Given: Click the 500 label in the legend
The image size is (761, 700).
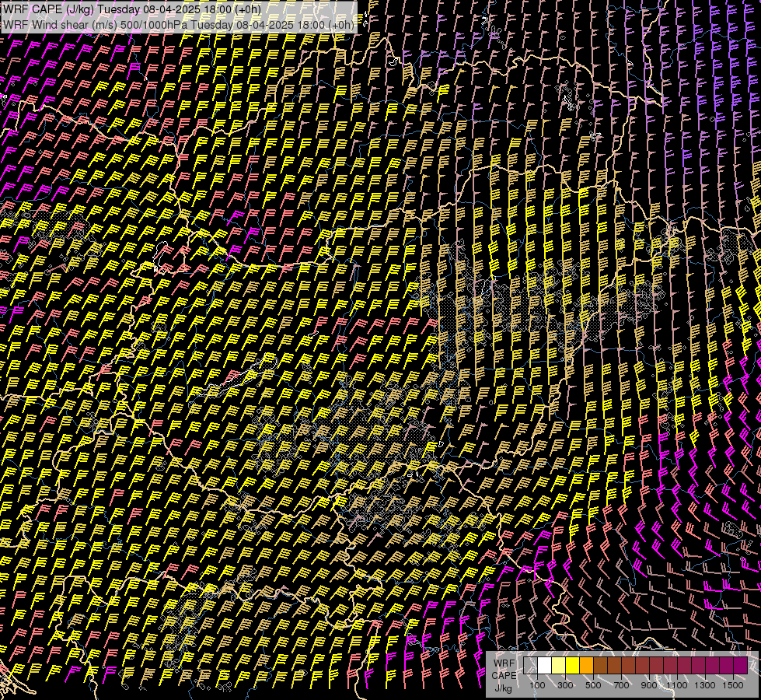Looking at the screenshot, I should (593, 685).
